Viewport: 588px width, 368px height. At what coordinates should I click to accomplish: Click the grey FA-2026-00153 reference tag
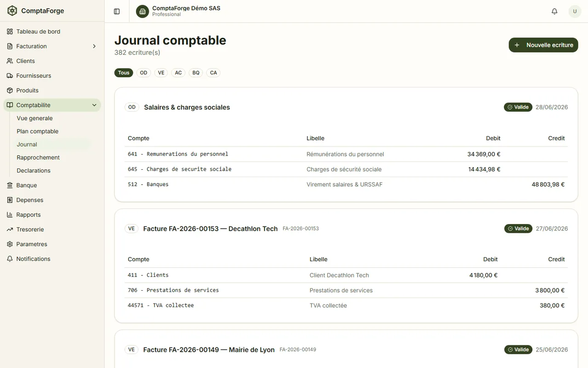[300, 229]
